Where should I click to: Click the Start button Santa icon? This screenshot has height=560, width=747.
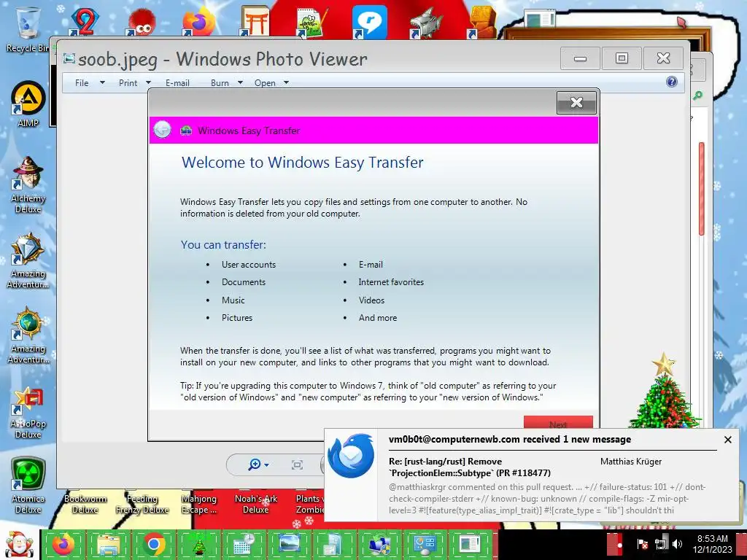click(18, 545)
